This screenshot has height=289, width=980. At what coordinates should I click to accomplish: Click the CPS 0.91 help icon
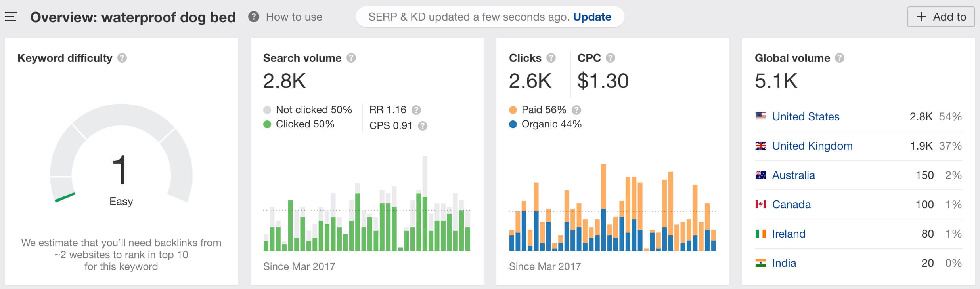[423, 126]
